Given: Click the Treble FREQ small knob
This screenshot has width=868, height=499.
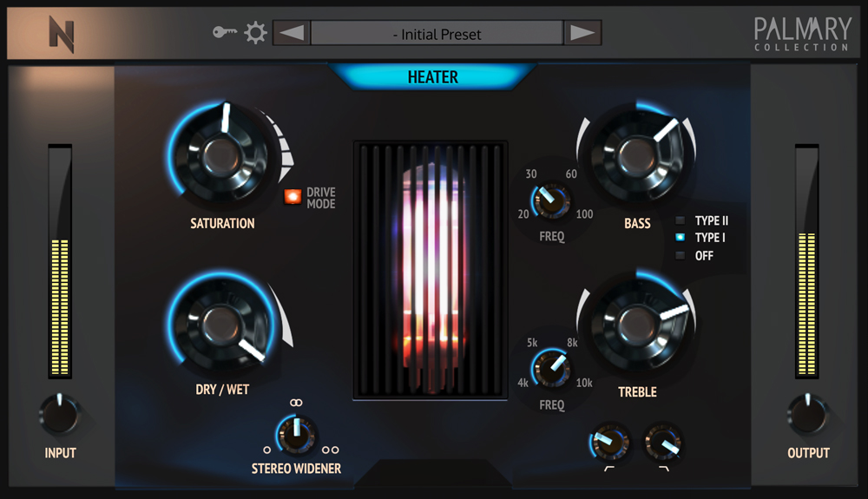Looking at the screenshot, I should (551, 369).
